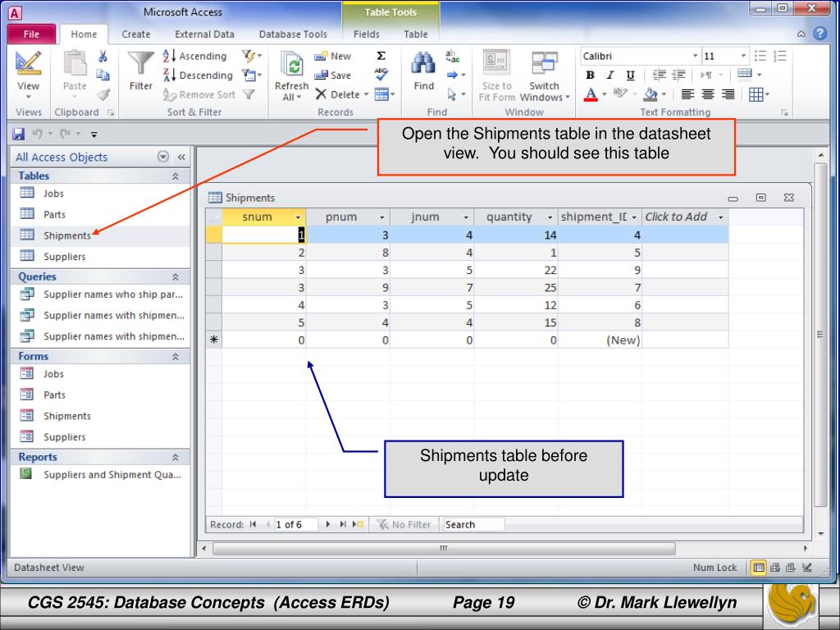840x630 pixels.
Task: Toggle Underline formatting
Action: (x=631, y=75)
